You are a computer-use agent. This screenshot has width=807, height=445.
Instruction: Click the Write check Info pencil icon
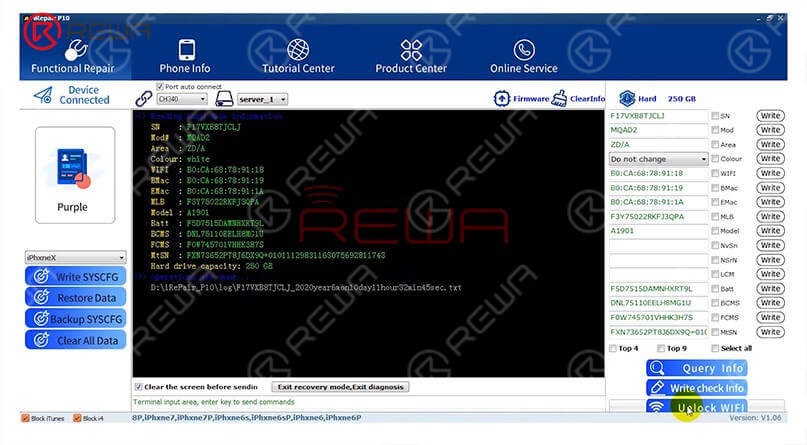tap(657, 387)
